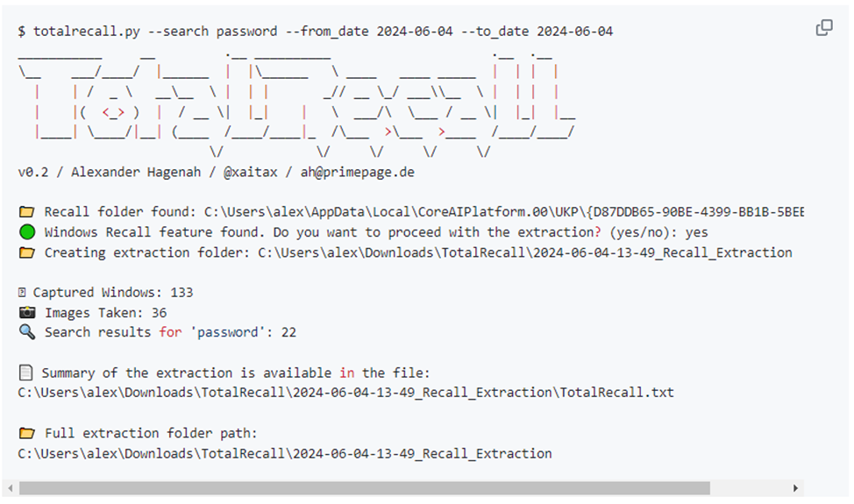Click the horizontal scrollbar thumb

[365, 488]
